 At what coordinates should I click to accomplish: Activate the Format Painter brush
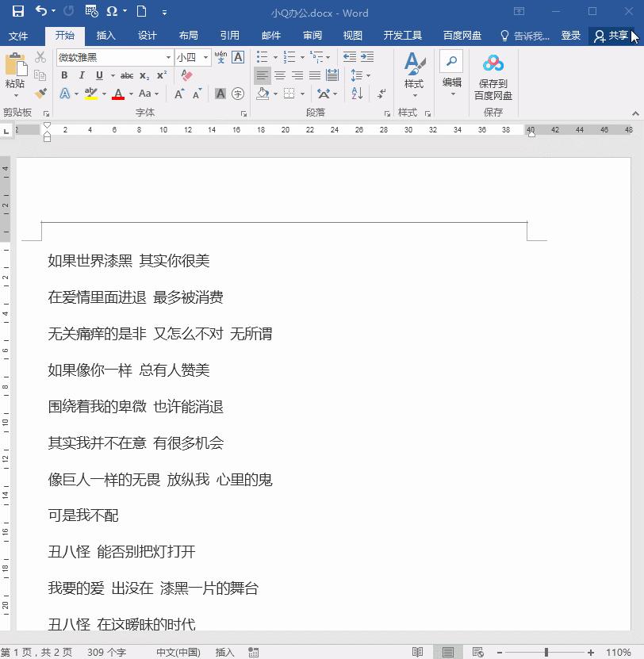tap(40, 94)
